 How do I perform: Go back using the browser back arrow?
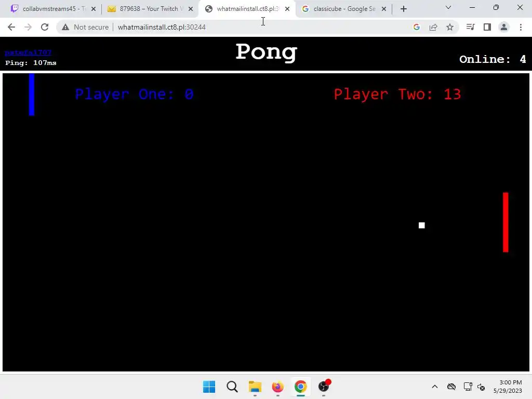pos(11,27)
